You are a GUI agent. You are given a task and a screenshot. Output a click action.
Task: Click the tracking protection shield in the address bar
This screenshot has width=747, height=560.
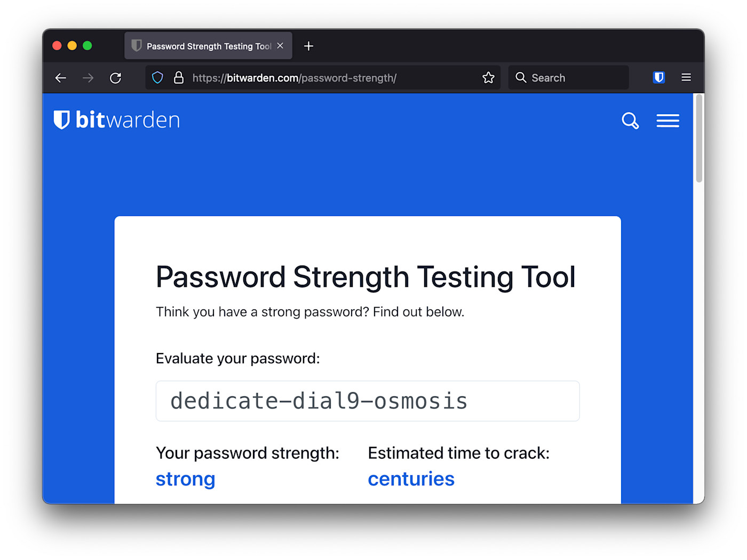coord(157,77)
